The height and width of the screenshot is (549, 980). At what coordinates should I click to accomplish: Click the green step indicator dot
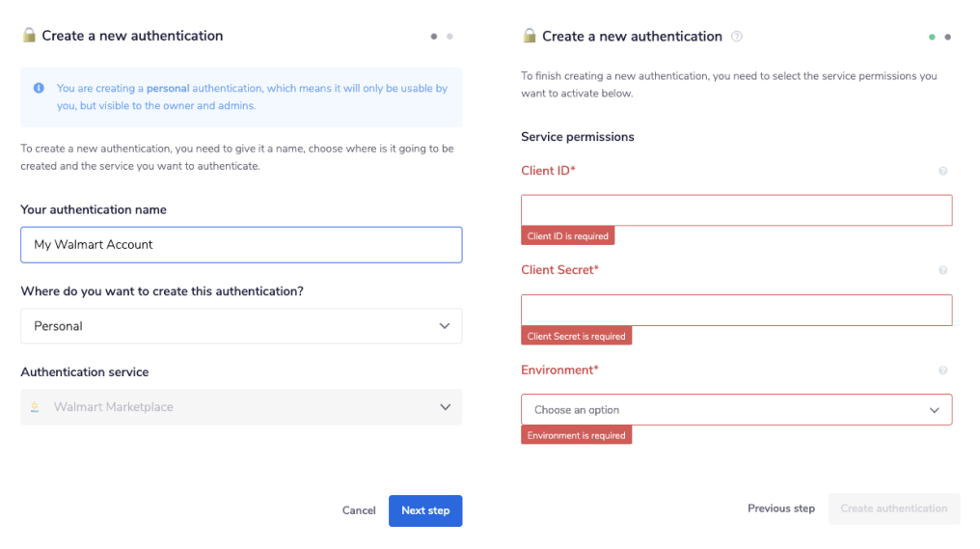tap(932, 37)
